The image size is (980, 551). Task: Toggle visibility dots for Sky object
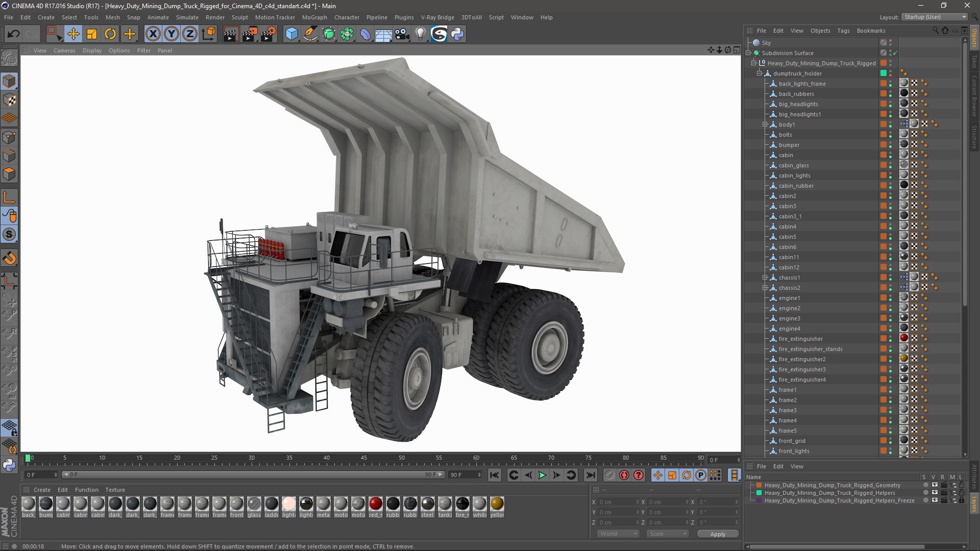891,43
